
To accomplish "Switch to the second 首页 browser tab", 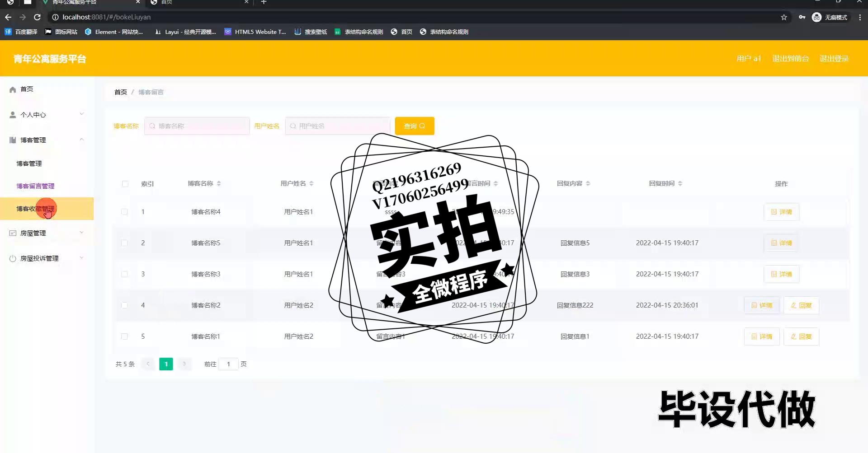I will point(199,2).
